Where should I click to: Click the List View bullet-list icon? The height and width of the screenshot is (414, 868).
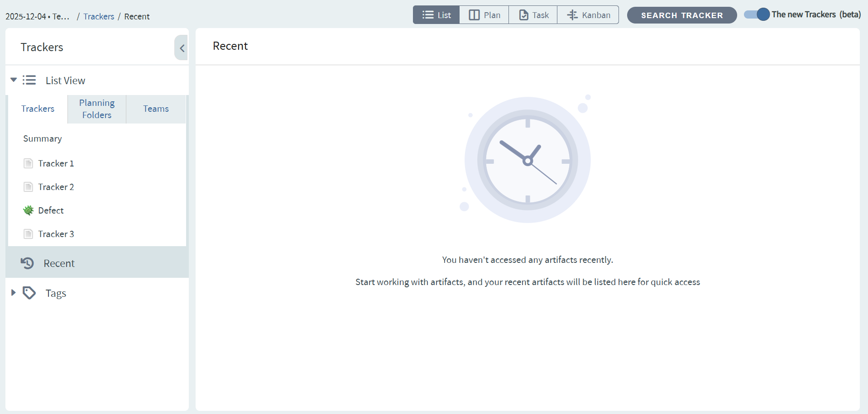29,81
